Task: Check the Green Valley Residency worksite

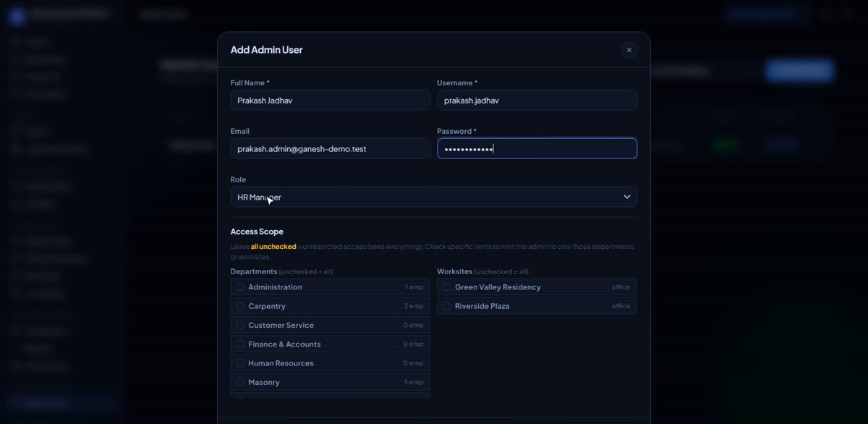Action: (447, 287)
